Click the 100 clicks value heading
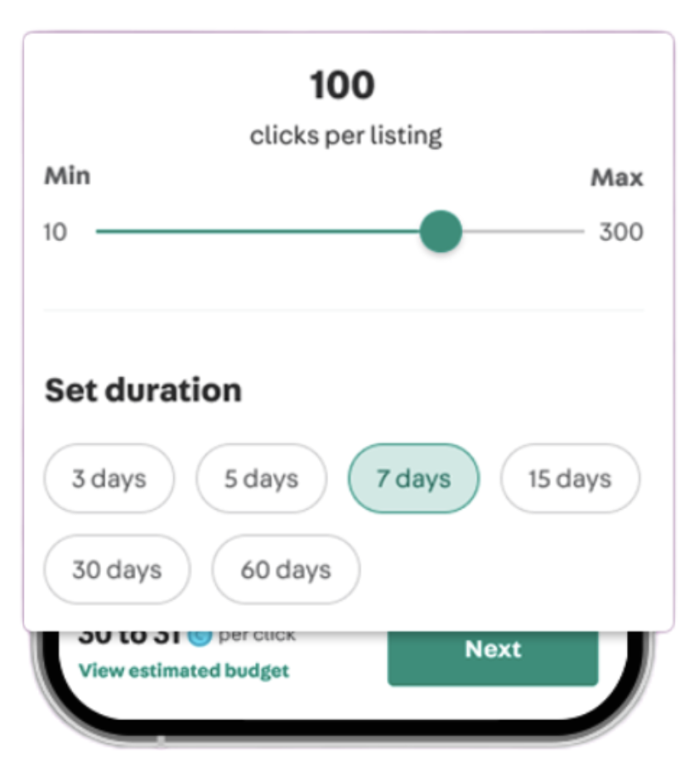The image size is (699, 784). (x=342, y=85)
